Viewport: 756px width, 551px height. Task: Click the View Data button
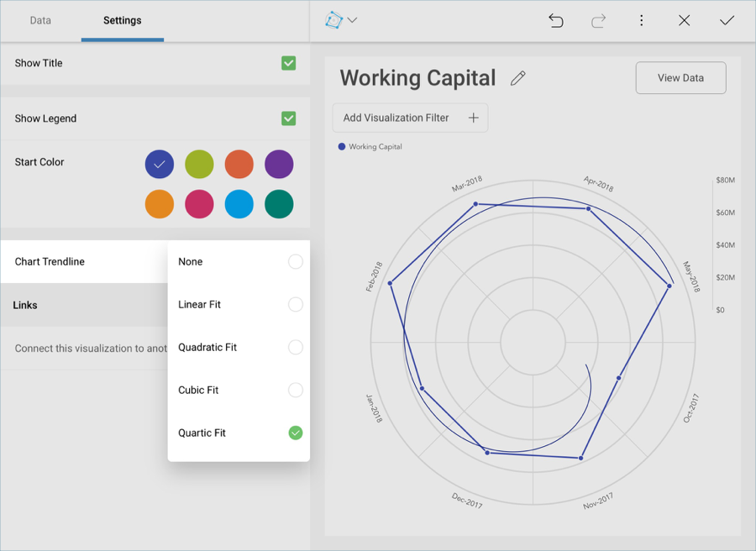click(680, 78)
